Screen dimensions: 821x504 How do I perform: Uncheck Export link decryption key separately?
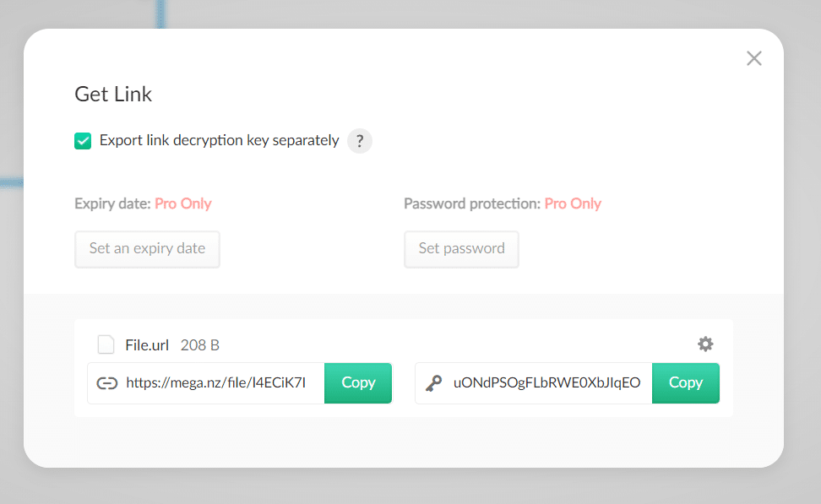click(83, 141)
